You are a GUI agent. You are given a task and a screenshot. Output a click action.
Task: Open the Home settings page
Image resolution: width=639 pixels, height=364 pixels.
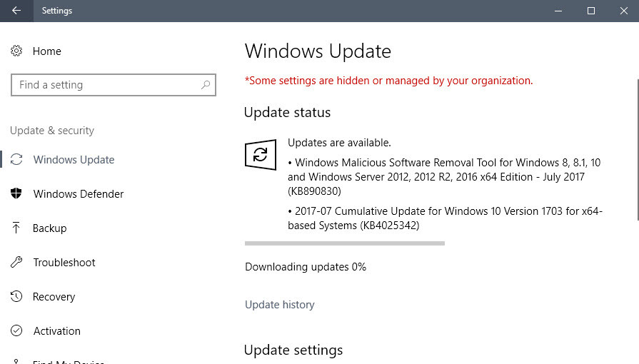(x=47, y=51)
